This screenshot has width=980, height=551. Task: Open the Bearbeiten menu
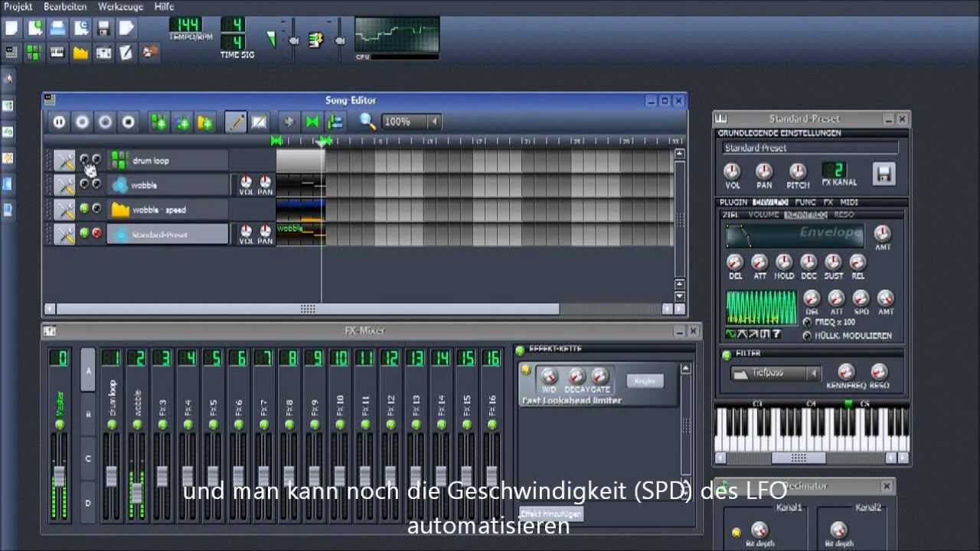[x=66, y=6]
